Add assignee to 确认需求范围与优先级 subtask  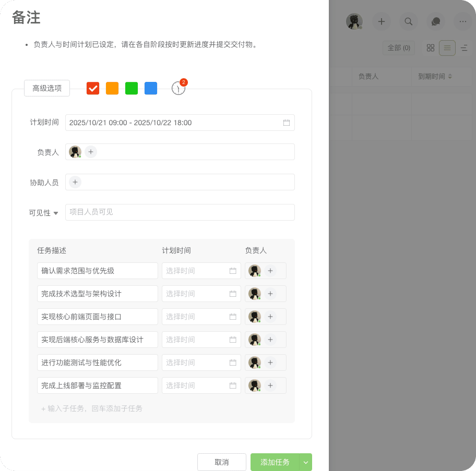(x=270, y=271)
